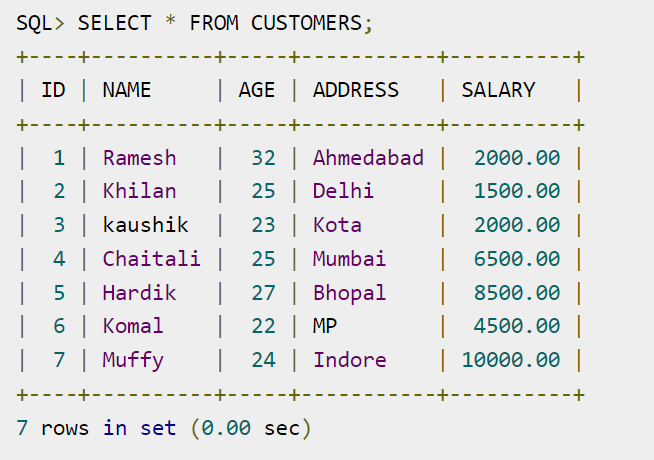Click the AGE column header
Viewport: 654px width, 460px height.
coord(257,90)
